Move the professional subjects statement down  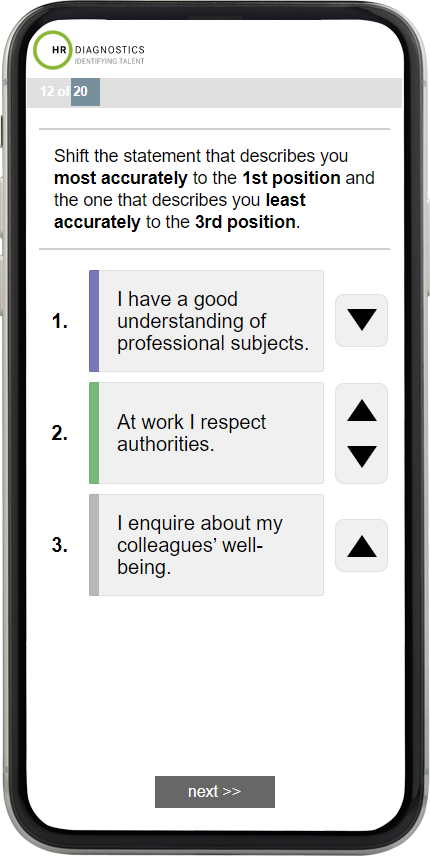tap(361, 320)
